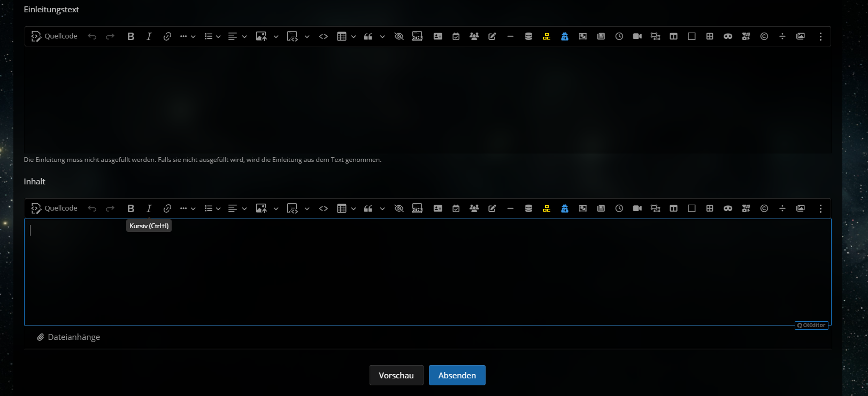Click Italic (Kursiv) in the Inhalt toolbar

[x=149, y=208]
